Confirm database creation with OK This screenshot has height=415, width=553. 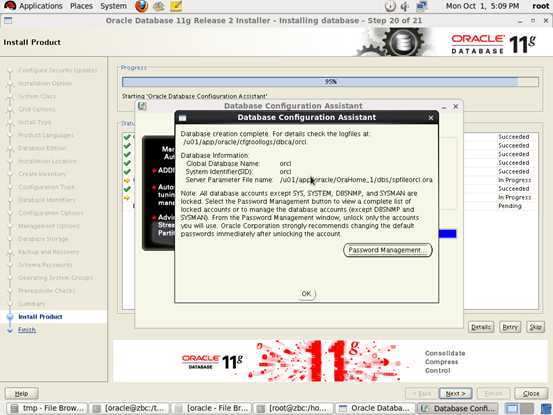306,293
